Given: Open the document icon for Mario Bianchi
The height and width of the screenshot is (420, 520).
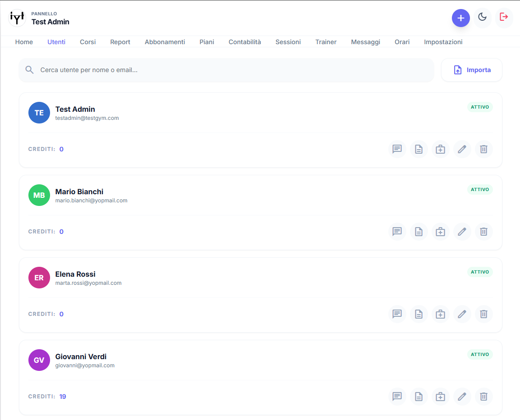Looking at the screenshot, I should click(x=419, y=232).
